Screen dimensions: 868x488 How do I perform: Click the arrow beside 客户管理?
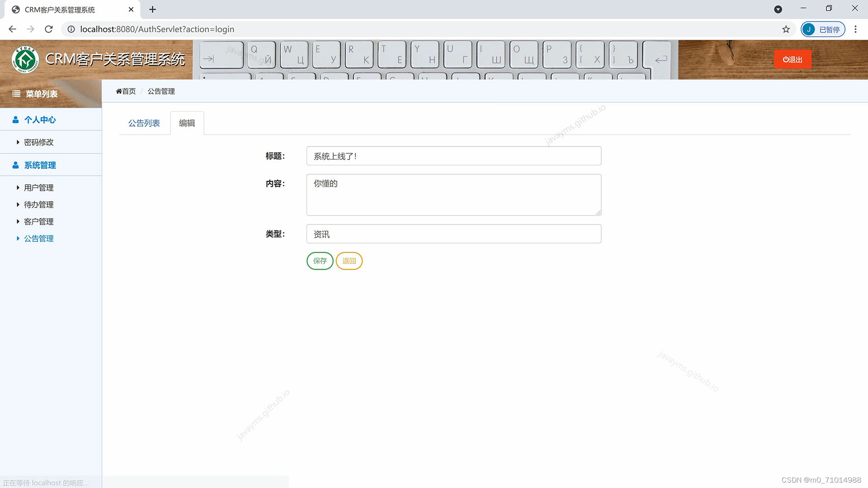[x=18, y=221]
